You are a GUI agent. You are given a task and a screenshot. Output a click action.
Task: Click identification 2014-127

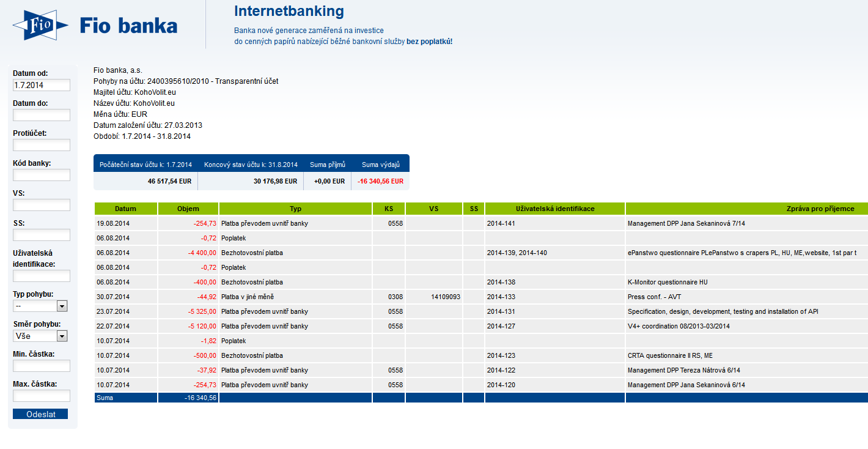click(501, 326)
